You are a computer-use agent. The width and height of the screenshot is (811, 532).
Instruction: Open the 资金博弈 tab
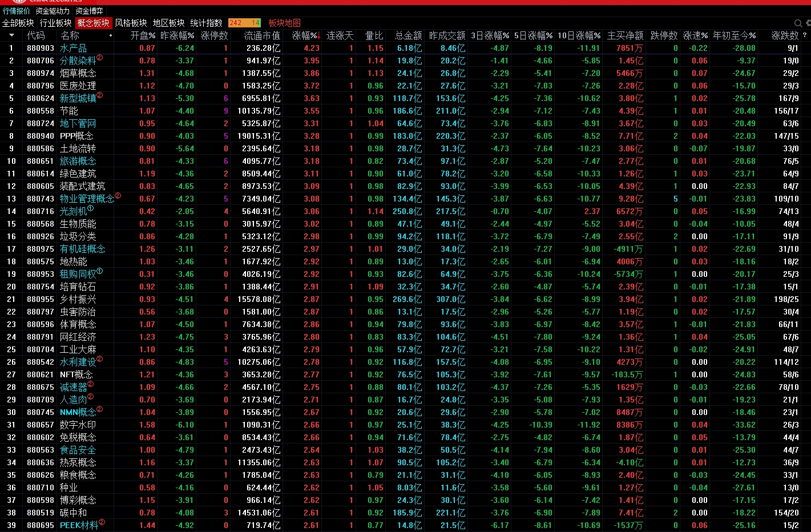point(90,11)
